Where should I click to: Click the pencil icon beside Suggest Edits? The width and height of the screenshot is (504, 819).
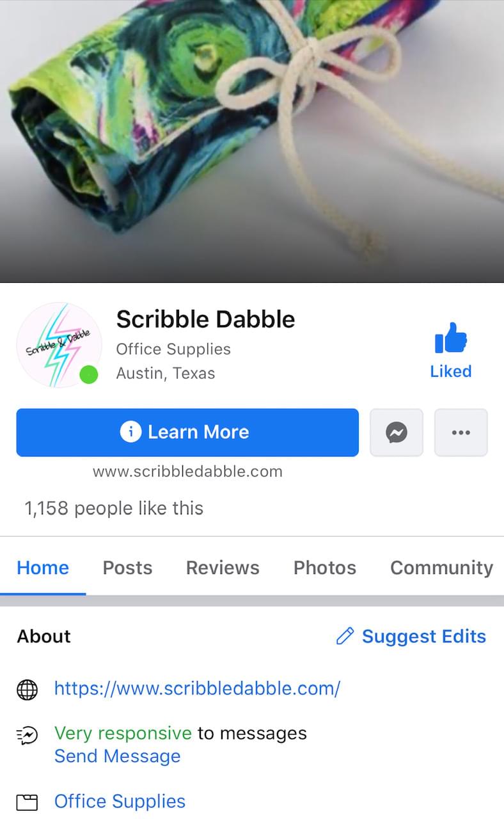tap(345, 636)
